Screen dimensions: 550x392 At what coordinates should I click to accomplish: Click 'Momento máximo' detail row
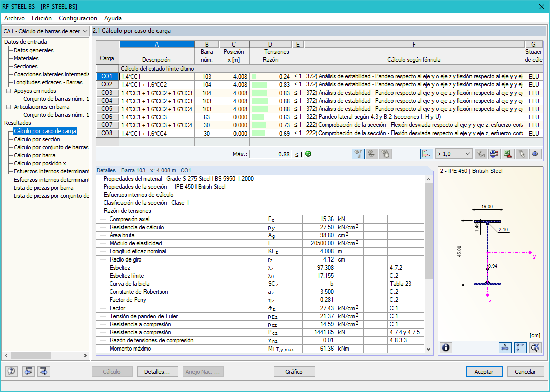pos(260,349)
